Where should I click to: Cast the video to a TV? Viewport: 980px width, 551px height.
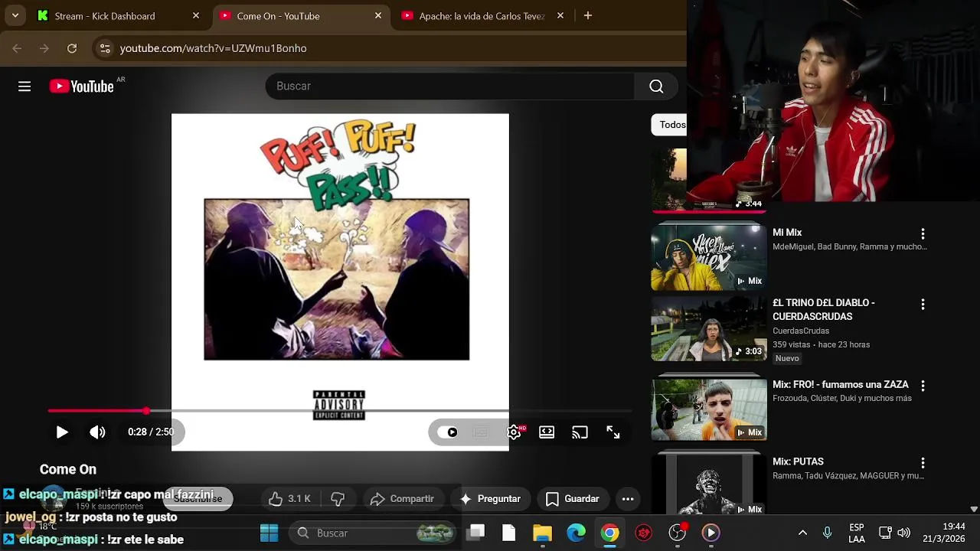[580, 432]
